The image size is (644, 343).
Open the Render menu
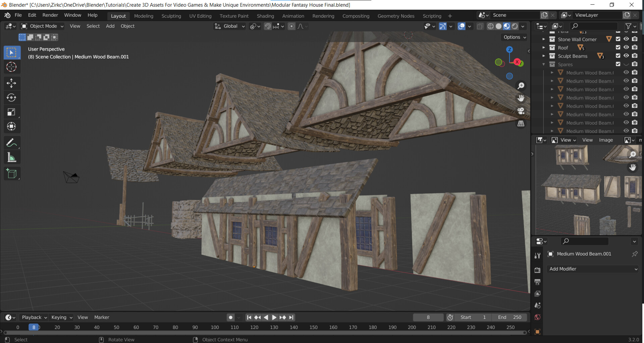point(50,15)
